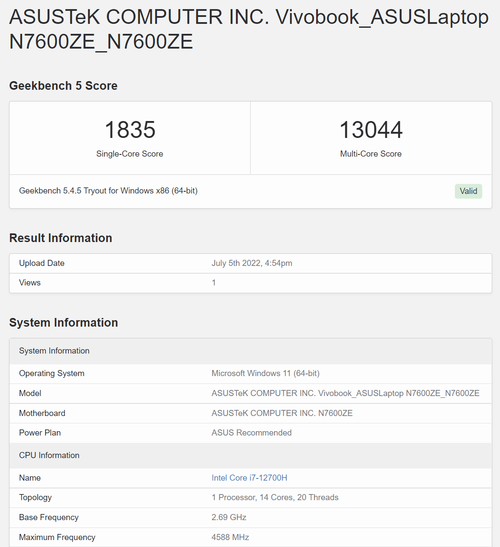The width and height of the screenshot is (500, 547).
Task: Select the single-core score 1835
Action: [x=130, y=130]
